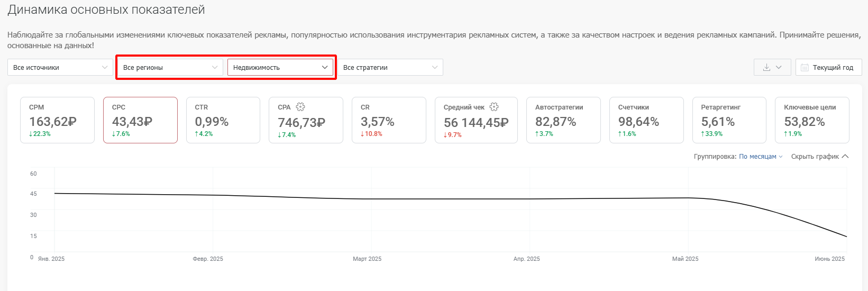Select the CTR metric card
868x291 pixels.
click(223, 120)
